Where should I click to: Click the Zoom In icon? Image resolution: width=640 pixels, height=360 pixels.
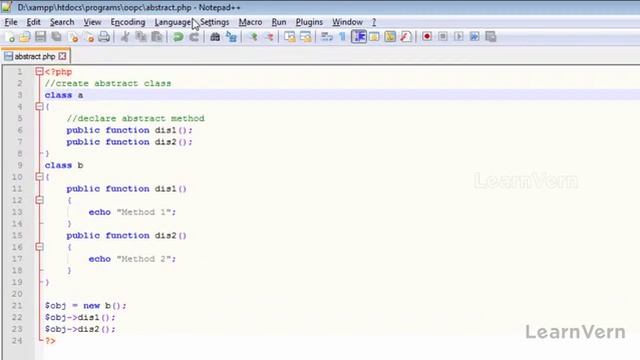[x=253, y=37]
